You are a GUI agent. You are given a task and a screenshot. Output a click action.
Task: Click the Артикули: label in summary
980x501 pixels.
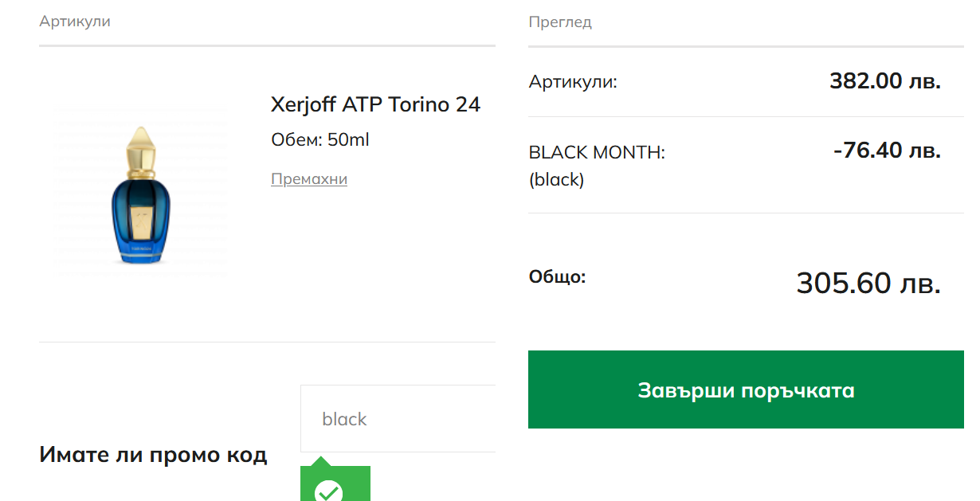(573, 82)
